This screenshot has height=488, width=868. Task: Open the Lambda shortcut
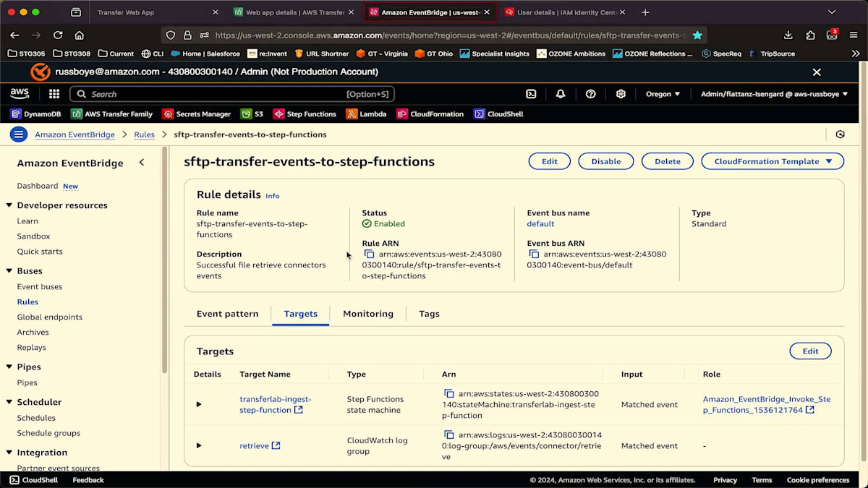[367, 114]
